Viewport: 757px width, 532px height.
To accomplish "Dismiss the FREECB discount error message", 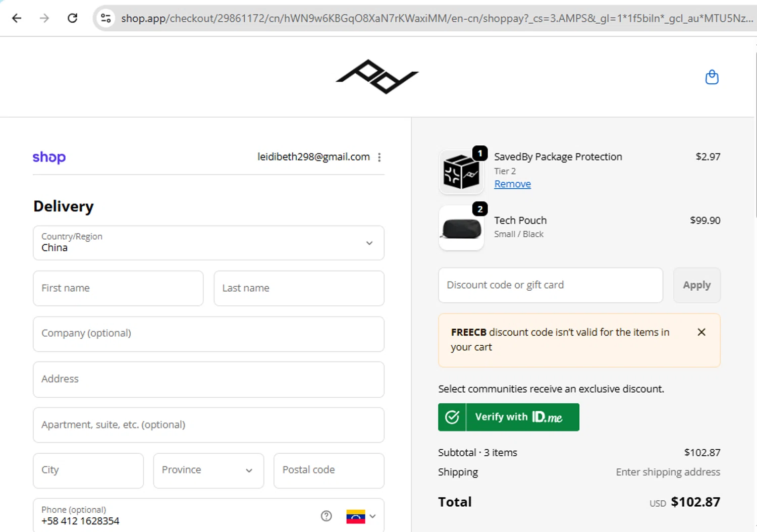I will pyautogui.click(x=701, y=332).
